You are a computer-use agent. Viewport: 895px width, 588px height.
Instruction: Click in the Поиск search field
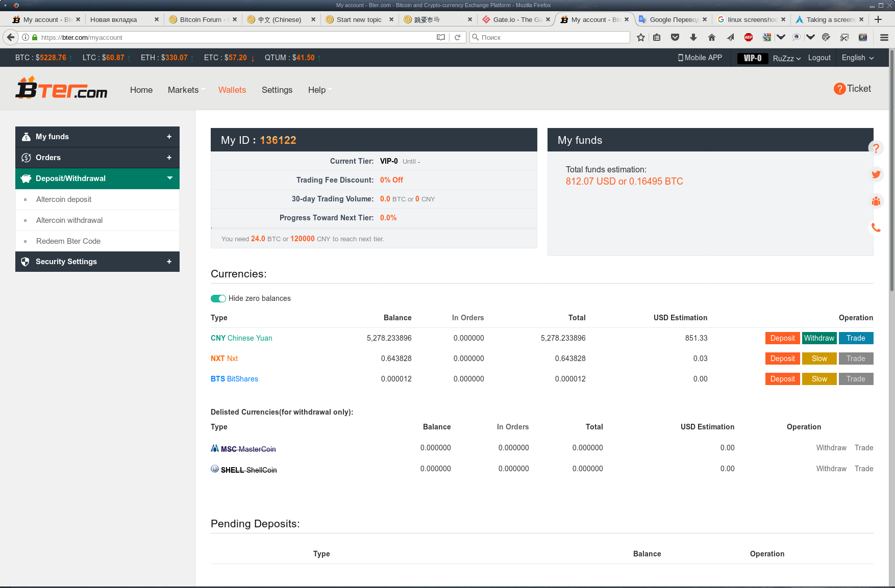tap(550, 37)
